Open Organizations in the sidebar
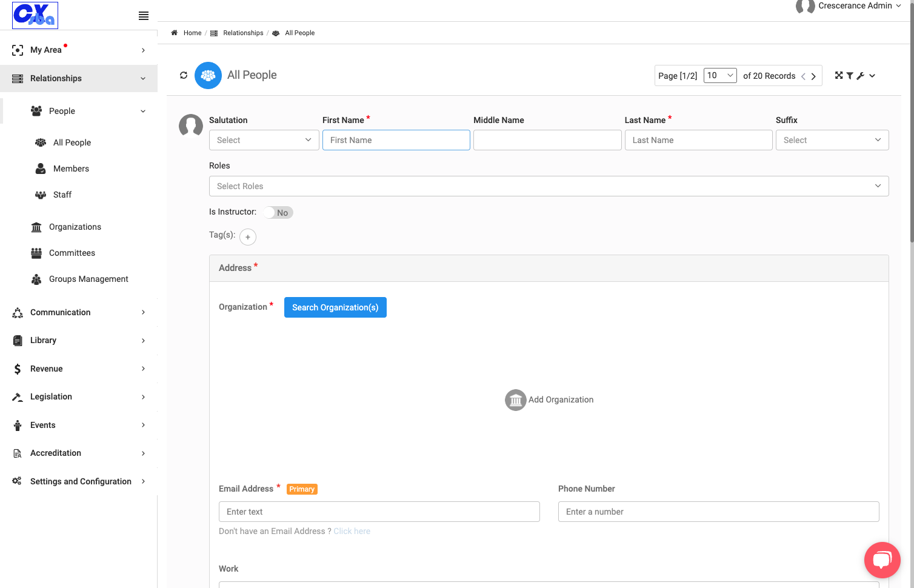 pos(75,227)
